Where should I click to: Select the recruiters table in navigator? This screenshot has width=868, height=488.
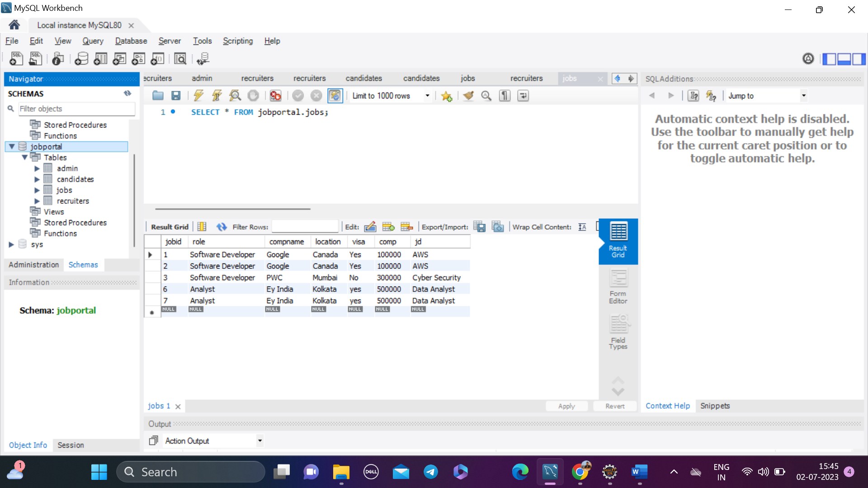[73, 201]
